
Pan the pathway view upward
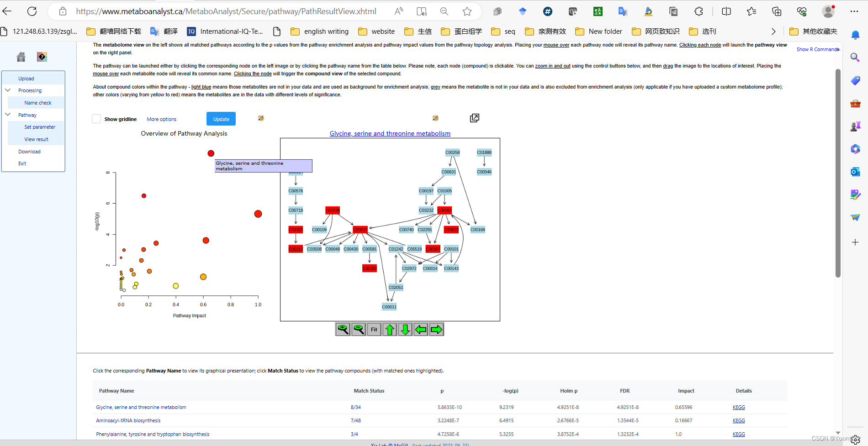(x=389, y=329)
